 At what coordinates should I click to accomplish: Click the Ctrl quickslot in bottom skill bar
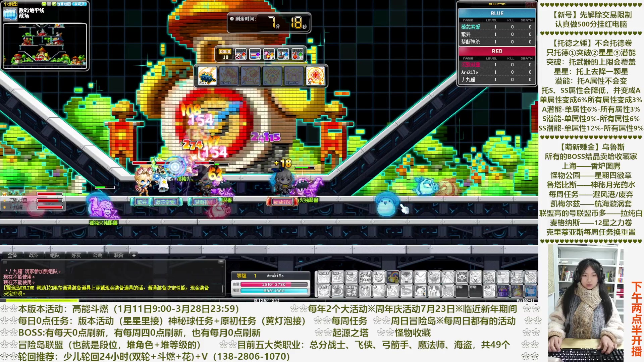[x=324, y=291]
